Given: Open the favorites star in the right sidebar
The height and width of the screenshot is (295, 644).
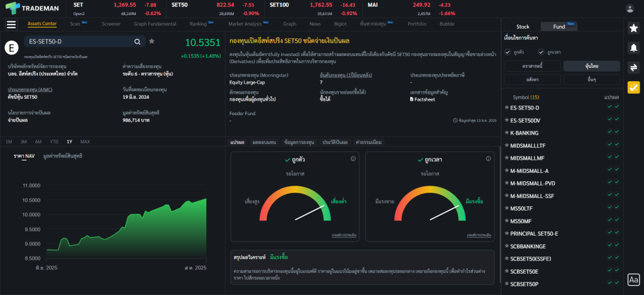Looking at the screenshot, I should pyautogui.click(x=633, y=28).
